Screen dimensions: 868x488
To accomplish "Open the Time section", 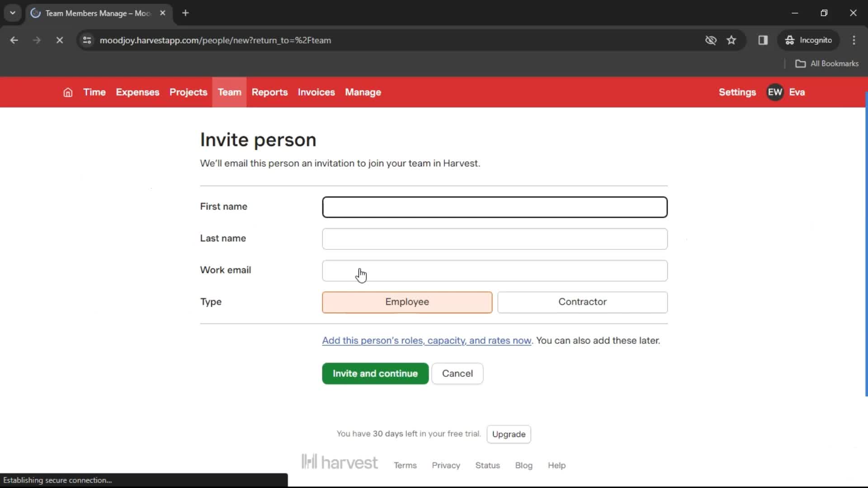I will point(94,92).
